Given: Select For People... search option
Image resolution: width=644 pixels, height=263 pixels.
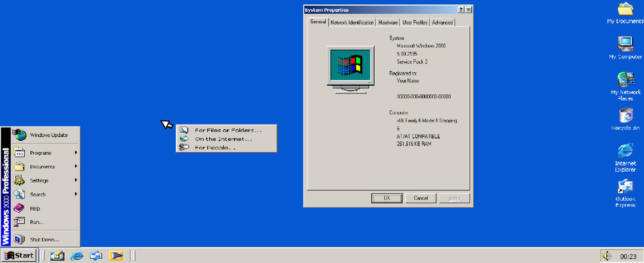Looking at the screenshot, I should pyautogui.click(x=226, y=147).
